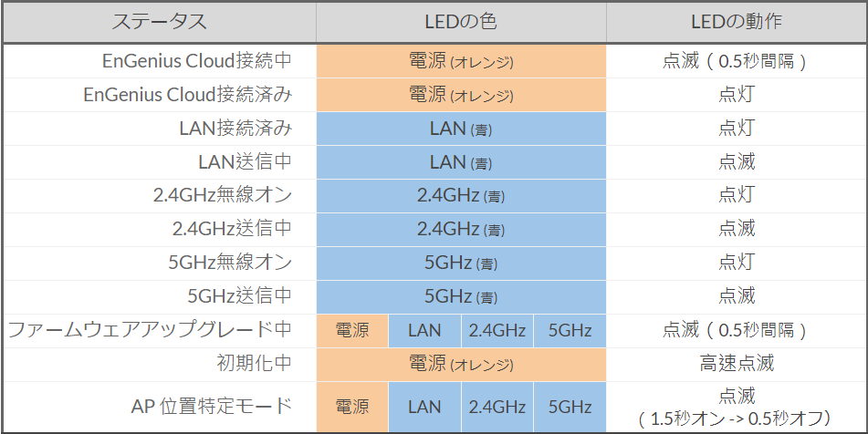Viewport: 868px width, 434px height.
Task: Click blue 5GHz cell in ファームウェアアップグレード中 row
Action: (570, 330)
